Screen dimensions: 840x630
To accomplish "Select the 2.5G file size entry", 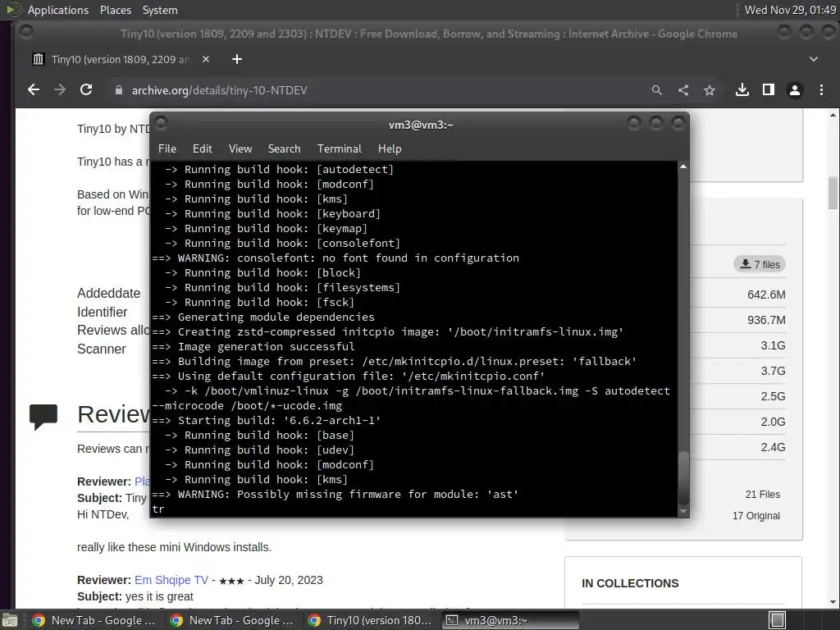I will (x=773, y=396).
